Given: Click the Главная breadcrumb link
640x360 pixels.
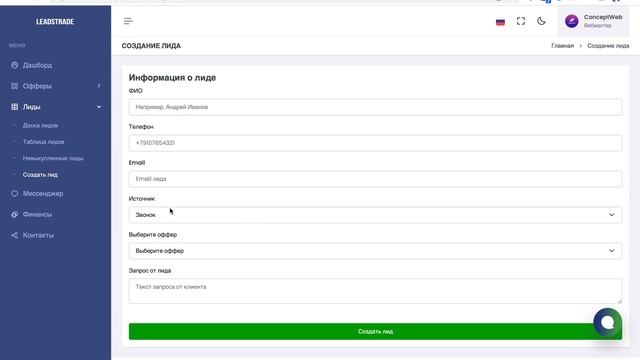Looking at the screenshot, I should click(562, 46).
